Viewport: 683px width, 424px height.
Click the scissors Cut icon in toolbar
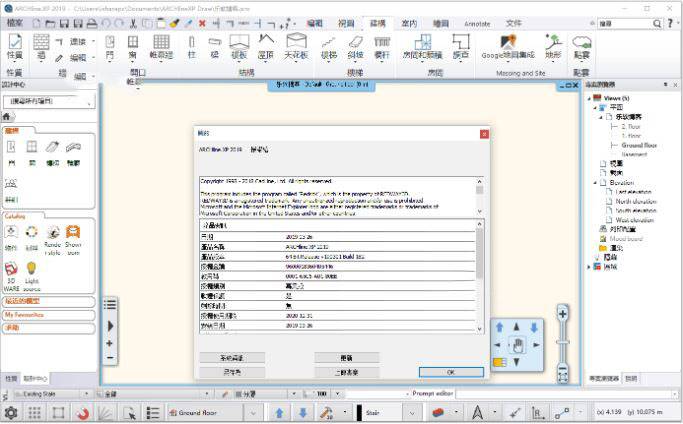(x=133, y=23)
